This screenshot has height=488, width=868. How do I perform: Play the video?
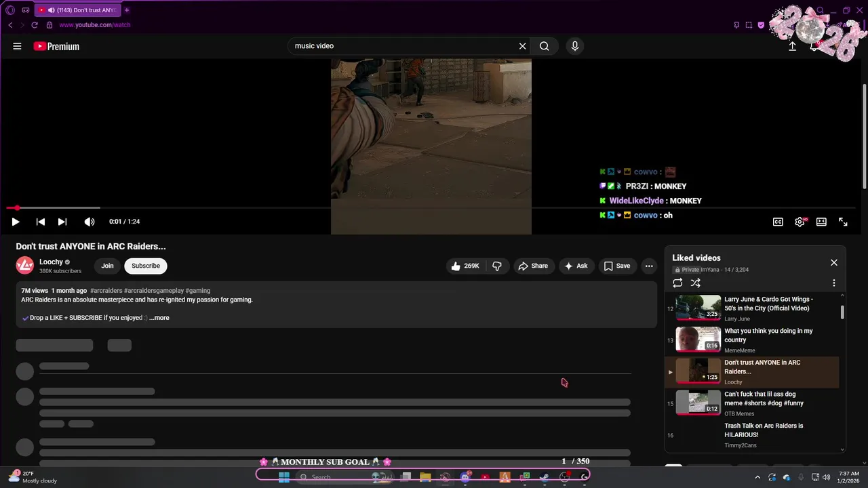[16, 222]
